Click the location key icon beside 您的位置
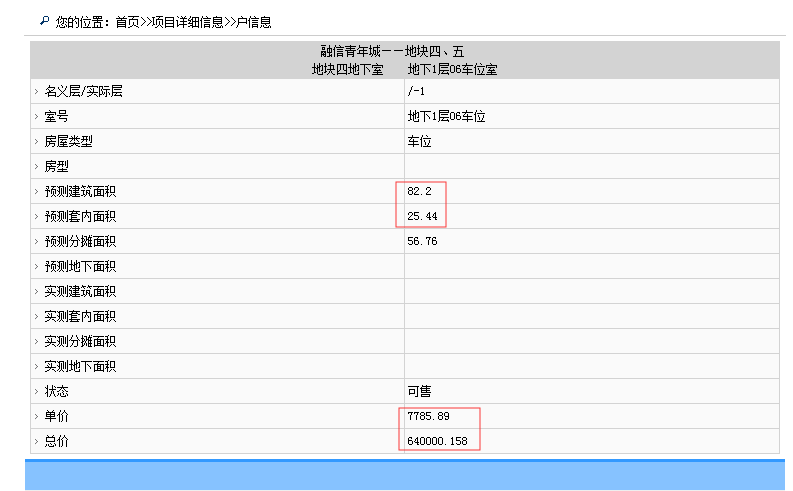 tap(45, 21)
